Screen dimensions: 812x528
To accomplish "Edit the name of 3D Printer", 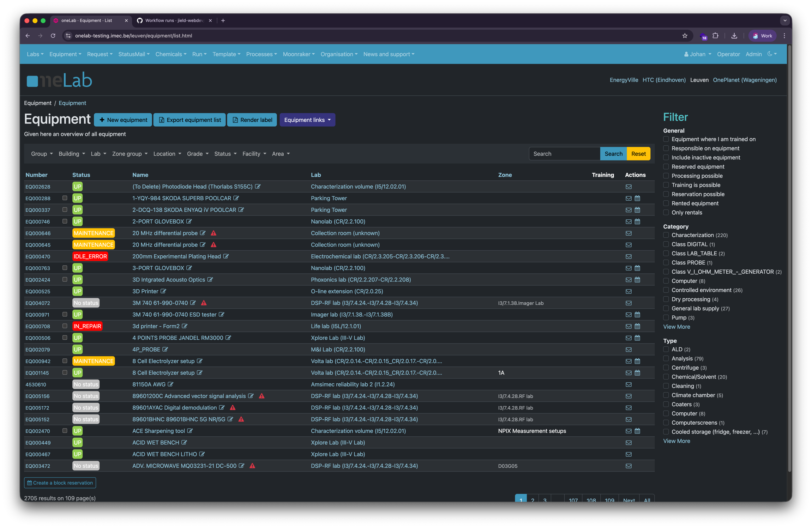I will click(163, 291).
